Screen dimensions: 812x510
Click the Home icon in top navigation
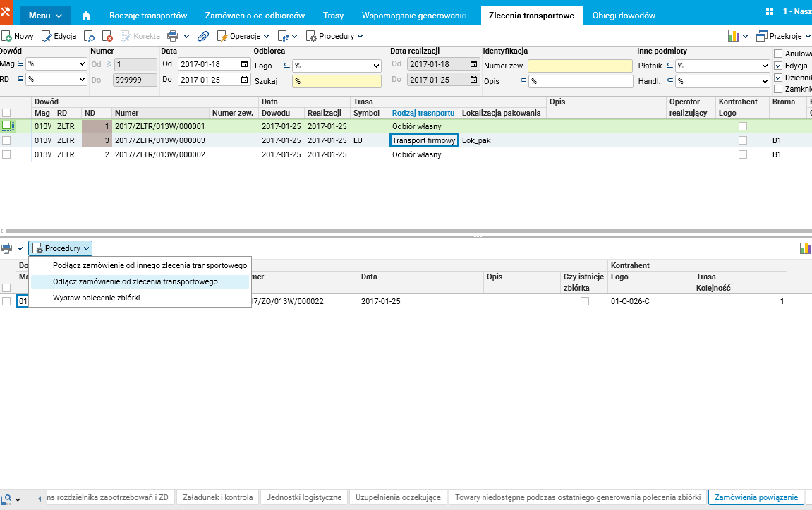tap(86, 16)
